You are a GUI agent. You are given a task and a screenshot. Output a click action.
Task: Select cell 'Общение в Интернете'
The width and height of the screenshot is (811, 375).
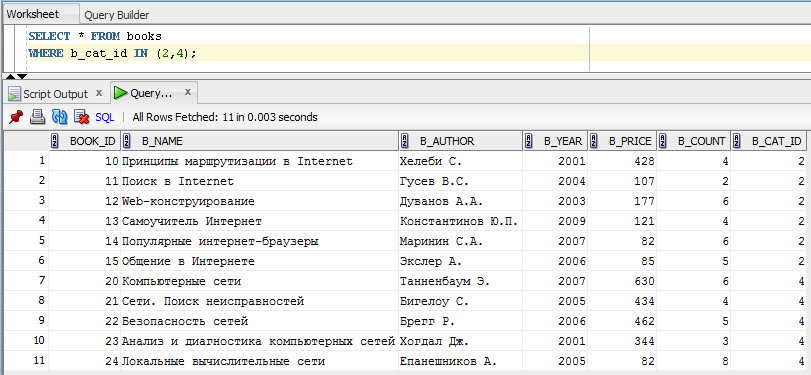click(260, 261)
